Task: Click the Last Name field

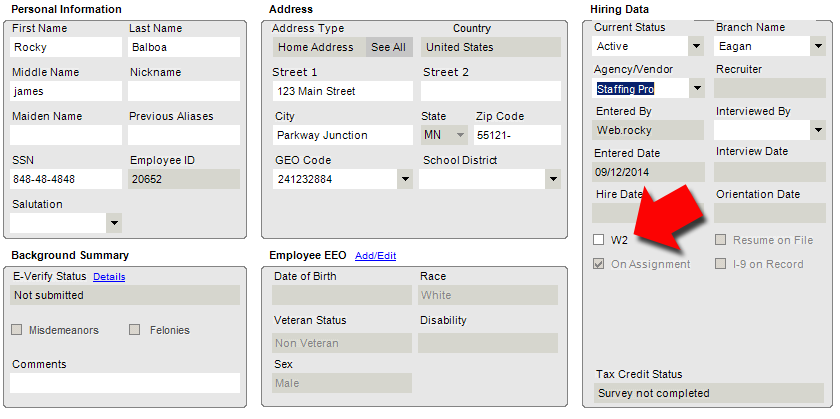Action: coord(184,47)
